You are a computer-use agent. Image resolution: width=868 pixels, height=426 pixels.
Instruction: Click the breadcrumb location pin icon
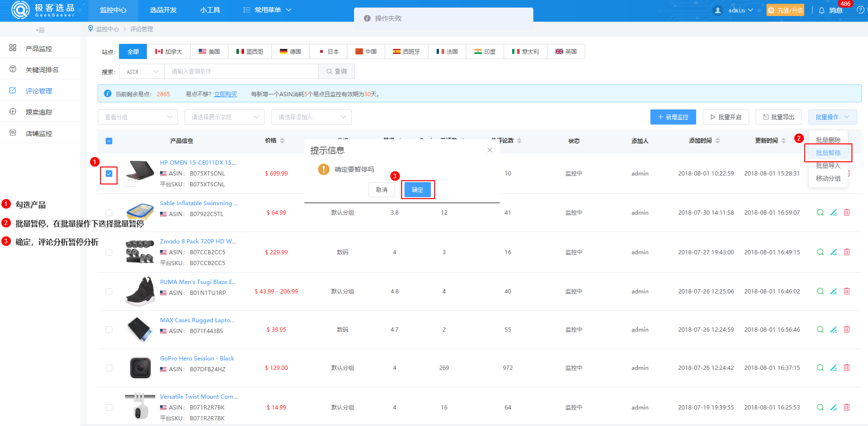(x=91, y=29)
